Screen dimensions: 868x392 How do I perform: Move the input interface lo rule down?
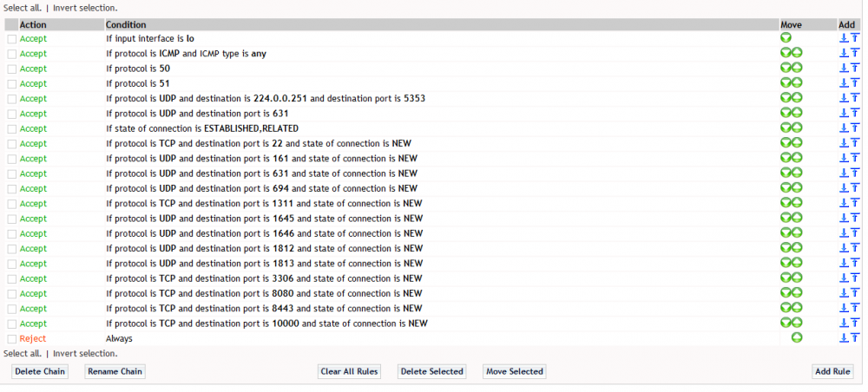pos(786,38)
